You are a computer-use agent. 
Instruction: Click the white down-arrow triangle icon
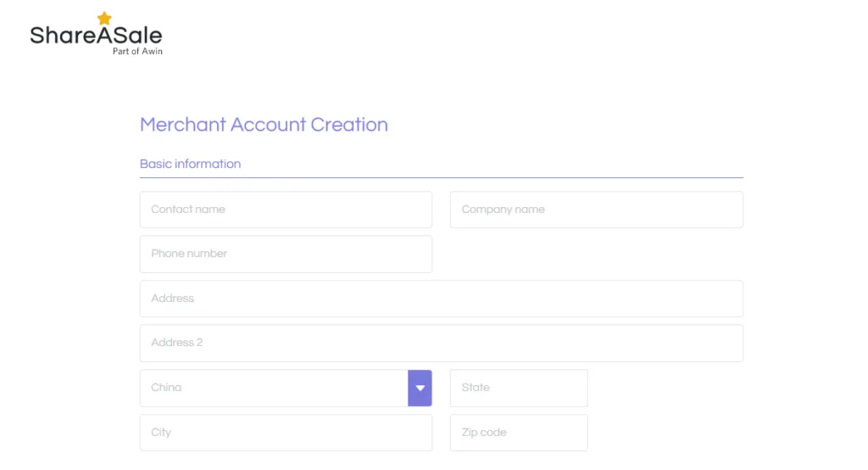click(420, 388)
